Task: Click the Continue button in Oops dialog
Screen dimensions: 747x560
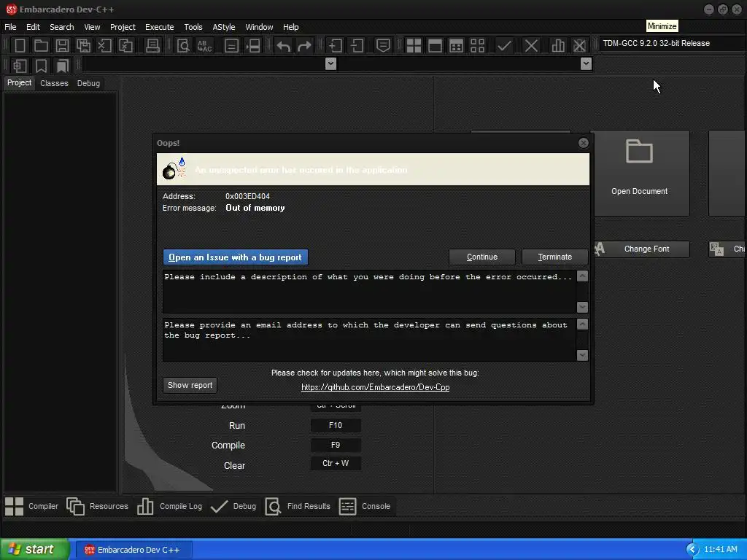Action: pos(481,257)
